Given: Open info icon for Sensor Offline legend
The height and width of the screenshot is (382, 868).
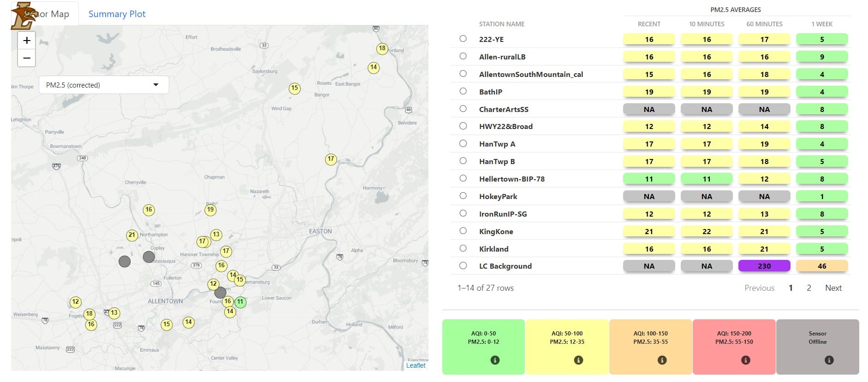Looking at the screenshot, I should point(829,360).
